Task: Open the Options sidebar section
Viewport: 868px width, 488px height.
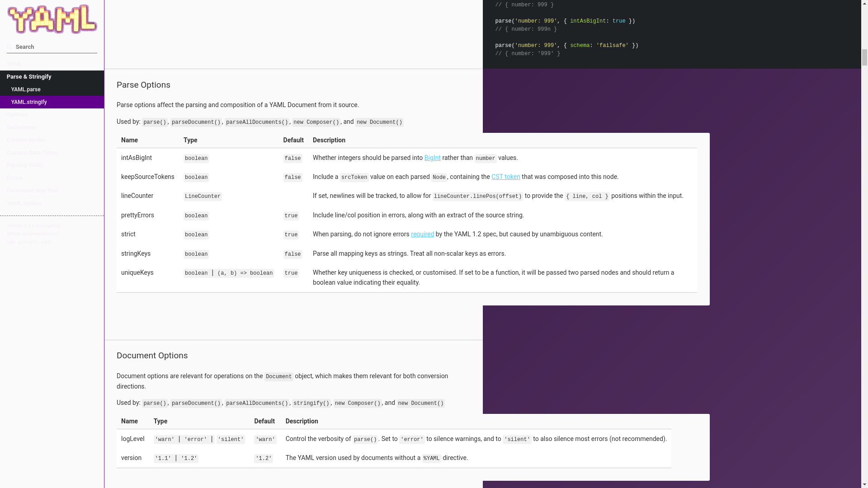Action: click(52, 115)
